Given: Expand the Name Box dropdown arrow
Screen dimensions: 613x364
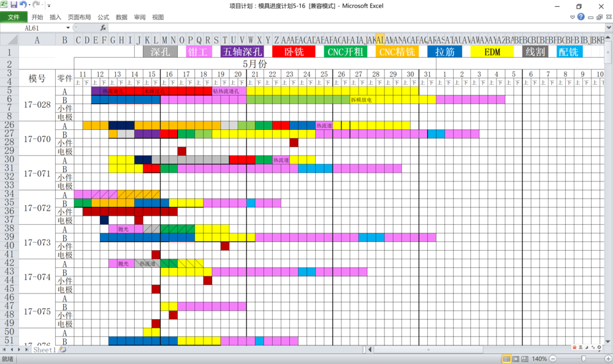Looking at the screenshot, I should tap(68, 28).
